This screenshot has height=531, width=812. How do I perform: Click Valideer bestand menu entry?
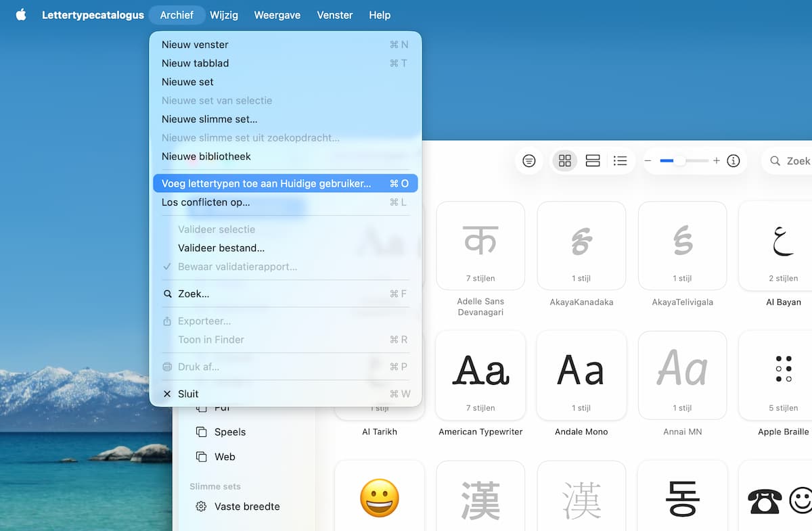pos(221,248)
